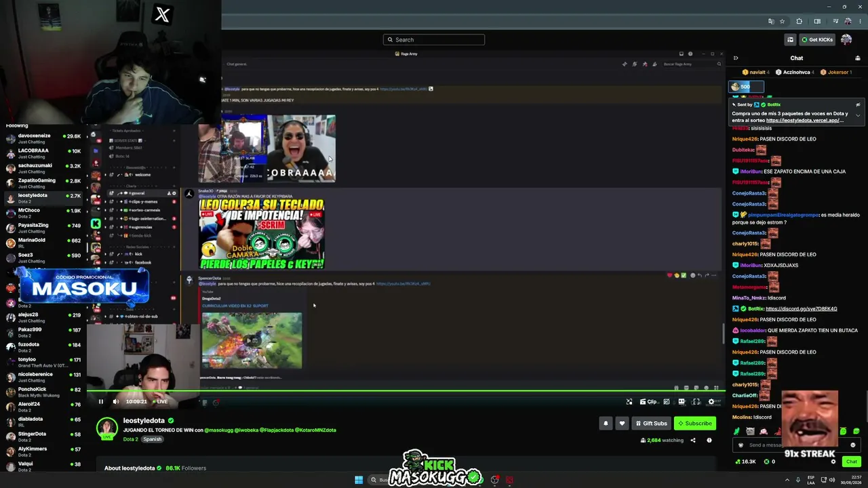Screen dimensions: 868x488
Task: Open ZapatitoGaming channel in sidebar
Action: tap(44, 183)
